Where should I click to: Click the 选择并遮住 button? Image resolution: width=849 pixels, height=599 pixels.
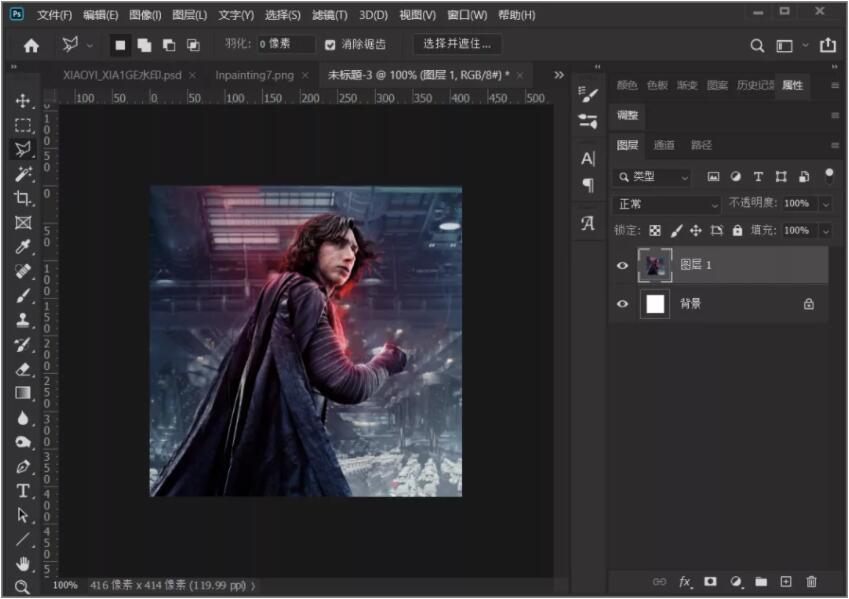pyautogui.click(x=457, y=44)
